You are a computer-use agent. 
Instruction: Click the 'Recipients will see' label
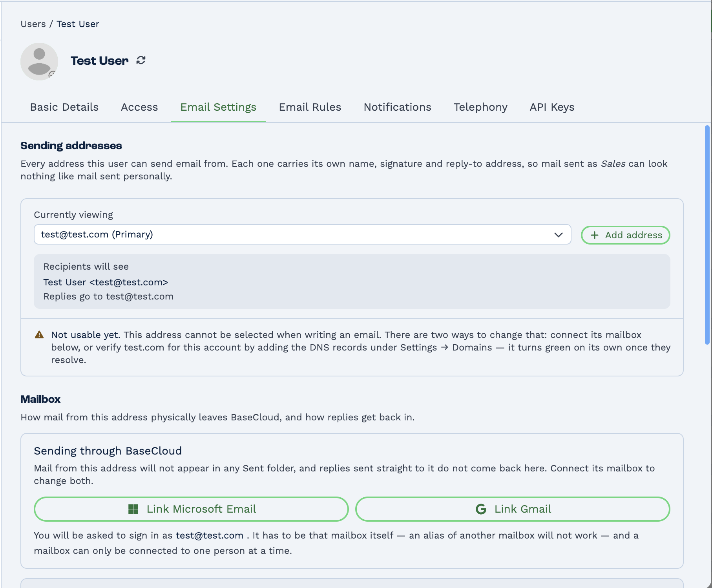[x=86, y=267]
